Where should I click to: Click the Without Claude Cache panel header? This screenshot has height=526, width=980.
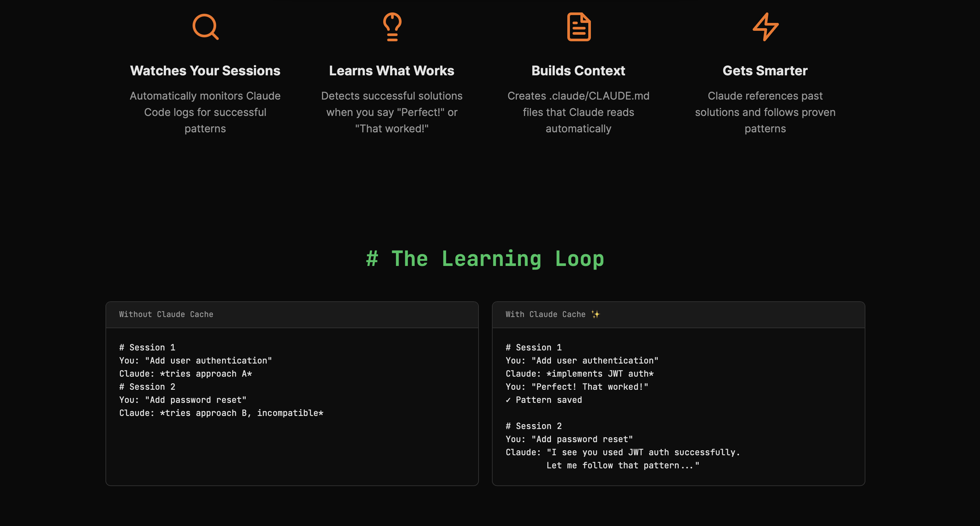click(x=292, y=314)
